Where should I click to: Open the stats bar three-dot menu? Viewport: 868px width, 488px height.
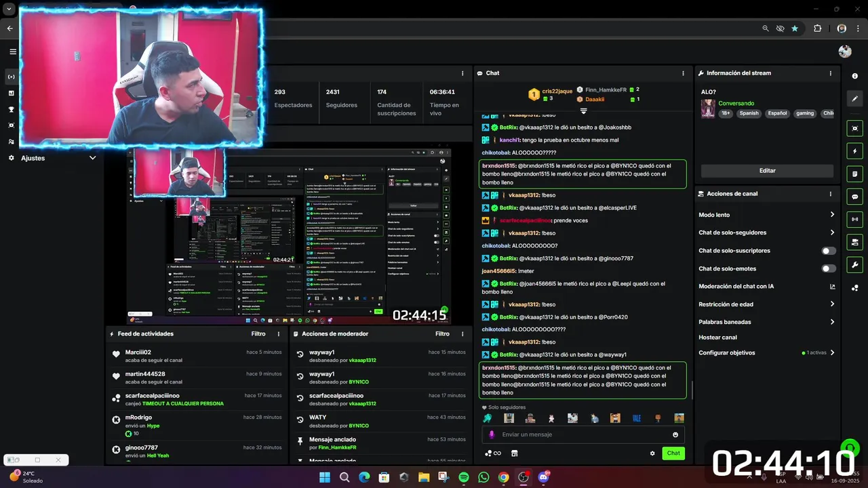pyautogui.click(x=462, y=73)
